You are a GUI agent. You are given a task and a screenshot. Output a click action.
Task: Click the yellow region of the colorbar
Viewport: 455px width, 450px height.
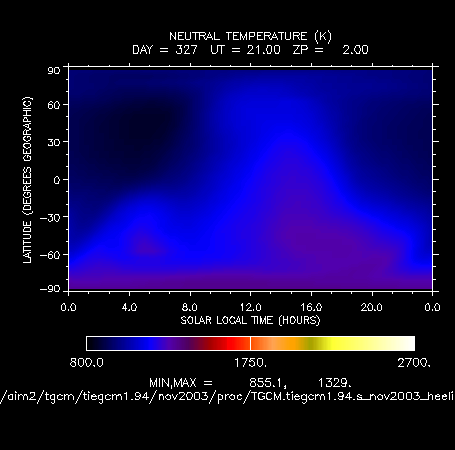tap(337, 343)
